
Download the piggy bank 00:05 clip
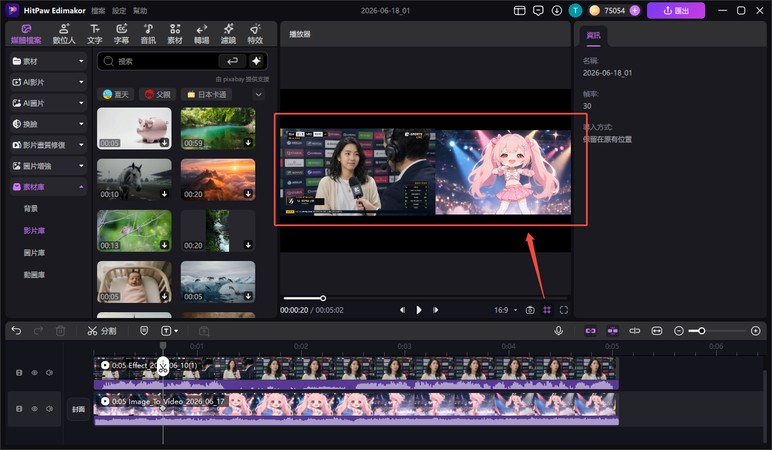(x=164, y=143)
